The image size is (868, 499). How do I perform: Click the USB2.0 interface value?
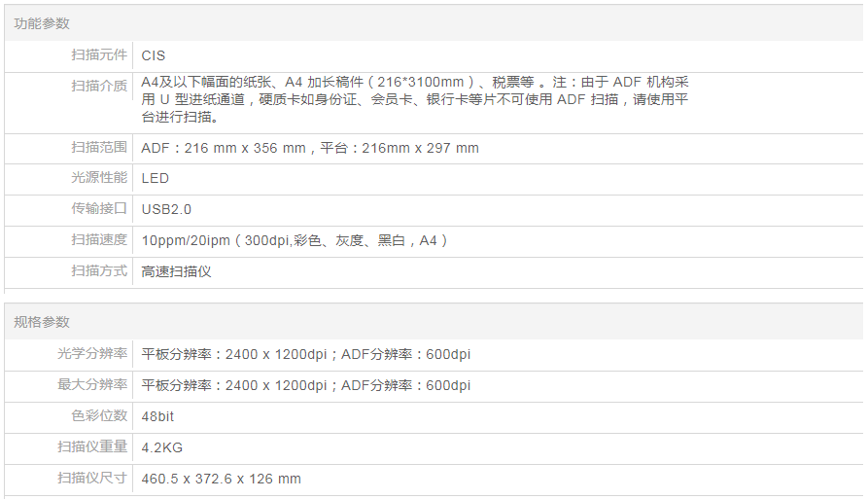pos(166,209)
